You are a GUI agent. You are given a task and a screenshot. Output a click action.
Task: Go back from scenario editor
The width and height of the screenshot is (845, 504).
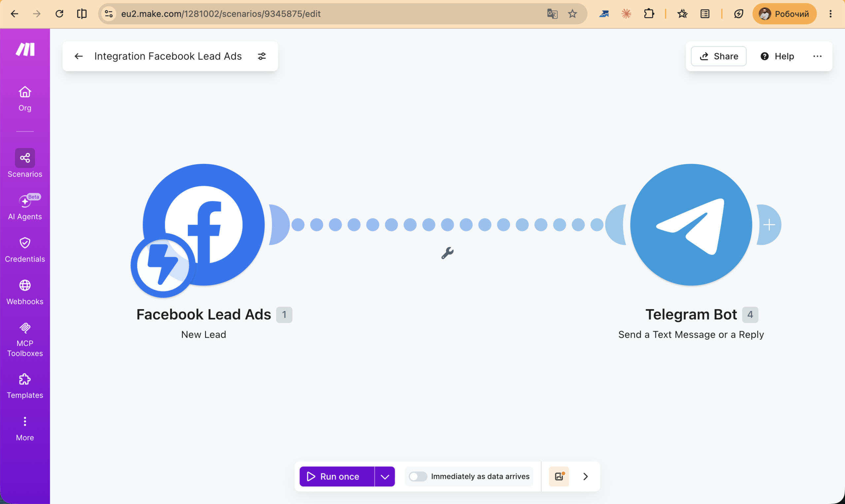pos(79,56)
